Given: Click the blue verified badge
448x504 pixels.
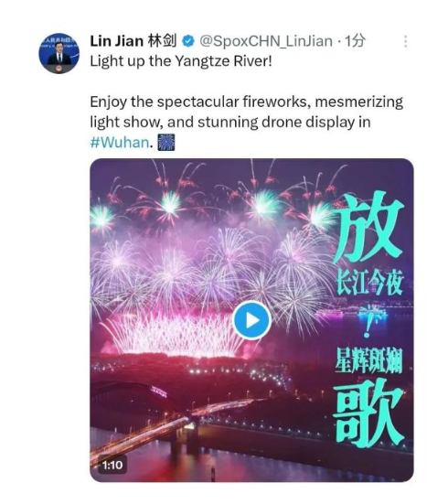Looking at the screenshot, I should tap(188, 41).
